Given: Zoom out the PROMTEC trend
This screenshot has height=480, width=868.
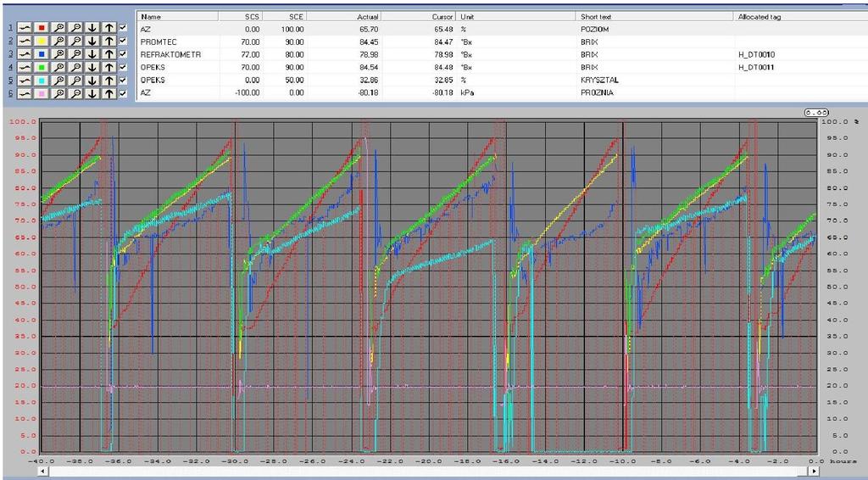Looking at the screenshot, I should coord(75,41).
